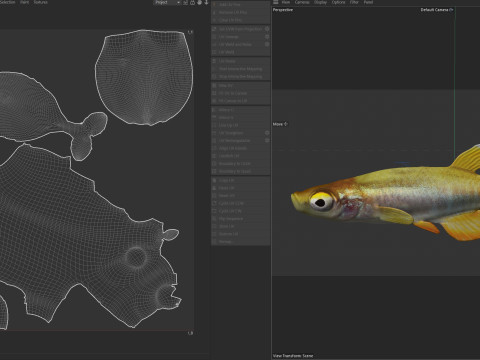Click the Copy UV command
This screenshot has width=480, height=360.
coord(240,180)
